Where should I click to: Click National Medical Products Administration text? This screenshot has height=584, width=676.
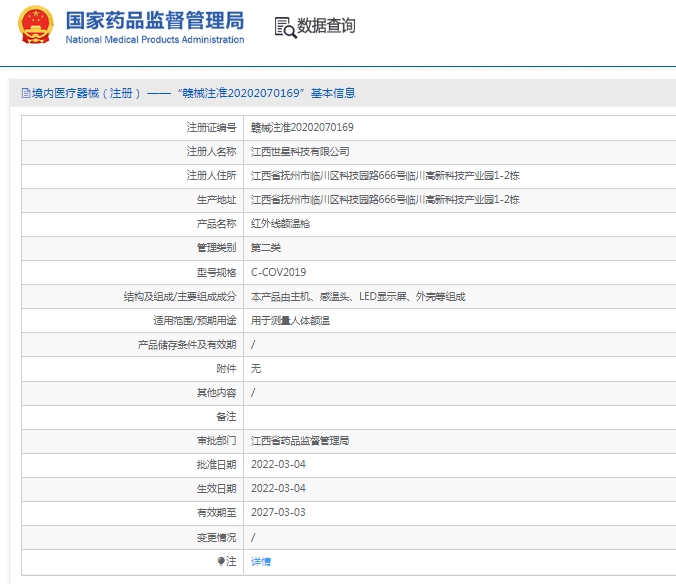click(155, 40)
